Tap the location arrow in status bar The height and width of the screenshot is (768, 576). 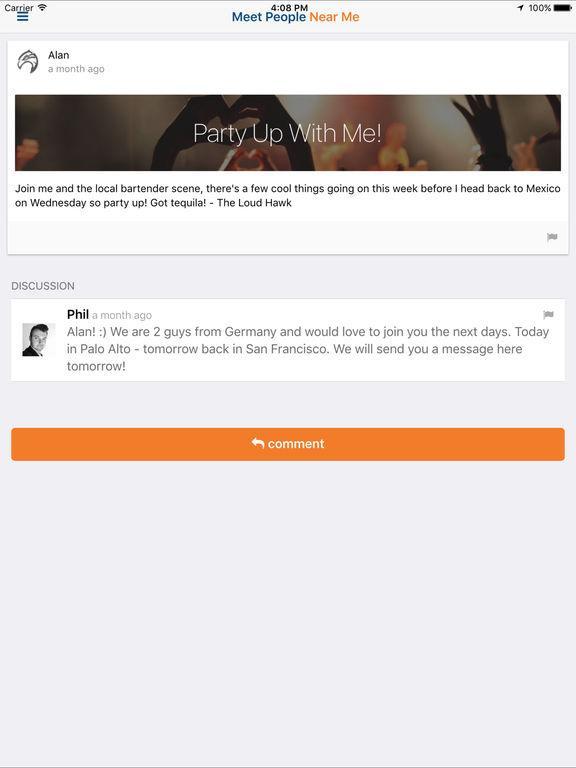point(521,8)
